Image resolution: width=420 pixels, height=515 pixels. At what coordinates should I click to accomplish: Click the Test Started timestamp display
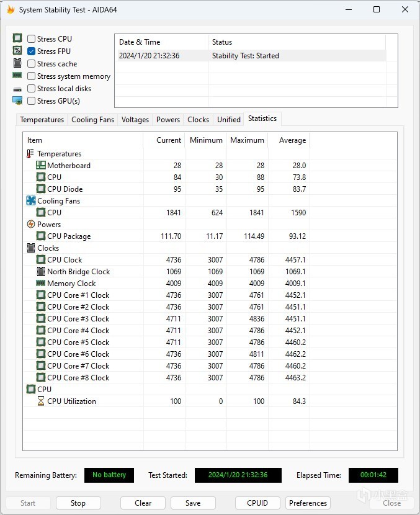238,475
